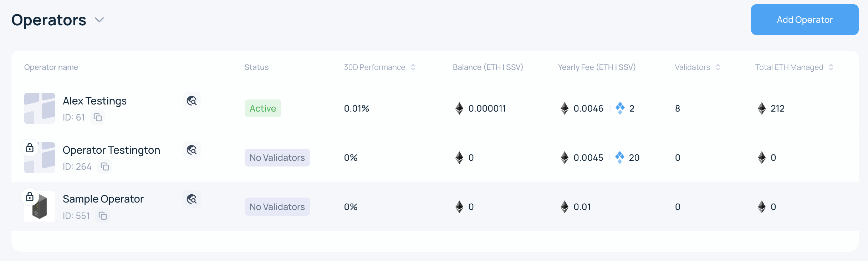Copy the ID 551 operator ID
868x261 pixels.
pos(103,216)
